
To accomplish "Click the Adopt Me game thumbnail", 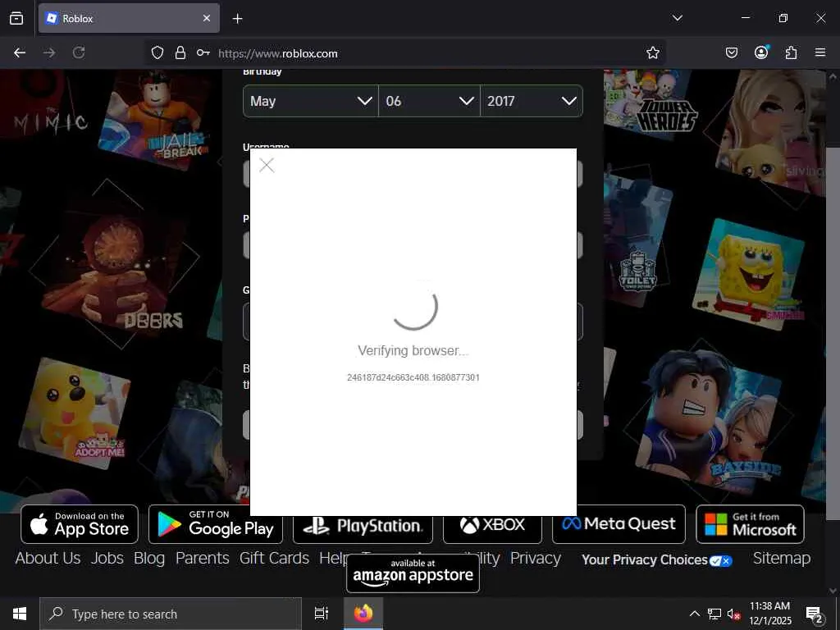I will (x=75, y=413).
